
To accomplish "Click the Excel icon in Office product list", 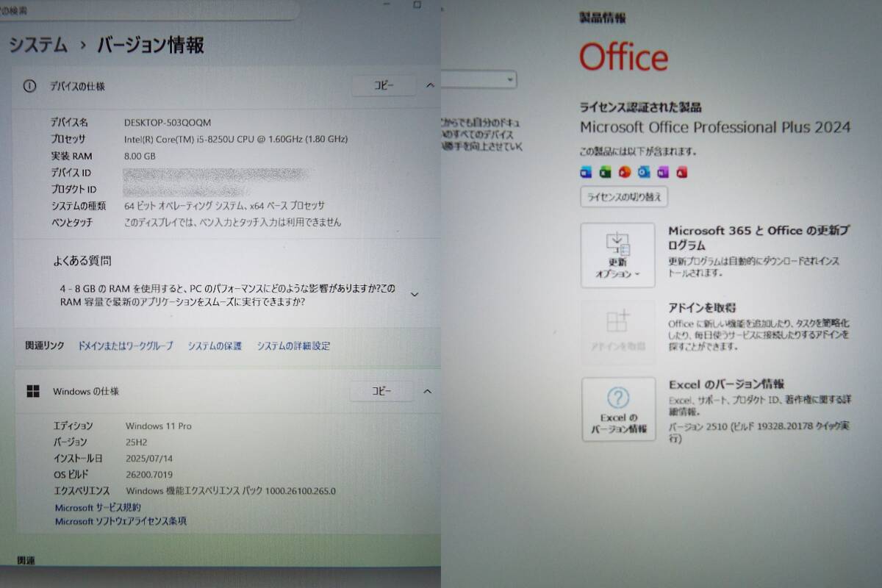I will click(605, 172).
